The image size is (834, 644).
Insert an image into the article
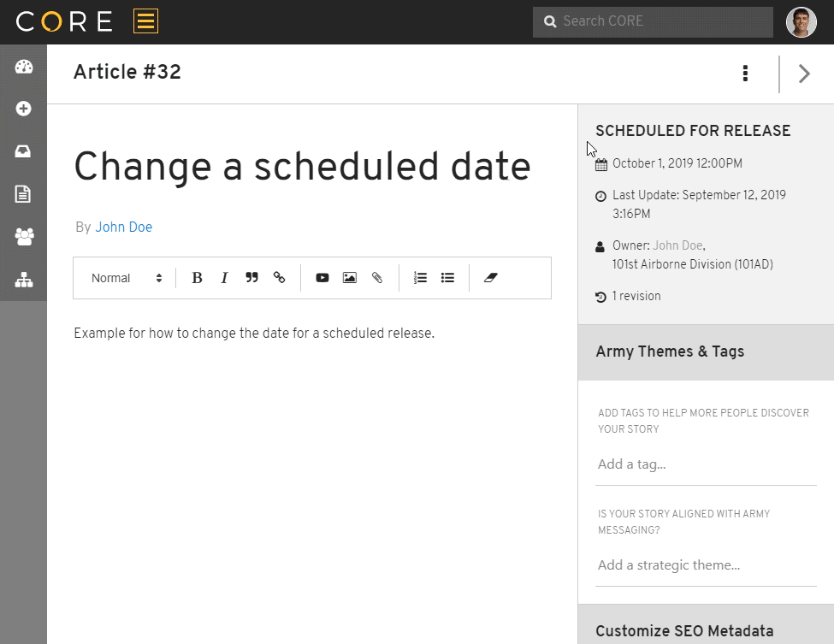point(350,278)
